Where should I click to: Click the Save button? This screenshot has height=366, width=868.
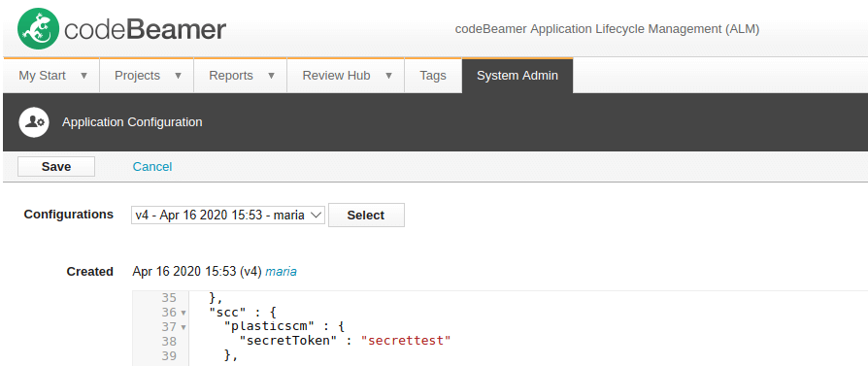(x=56, y=167)
